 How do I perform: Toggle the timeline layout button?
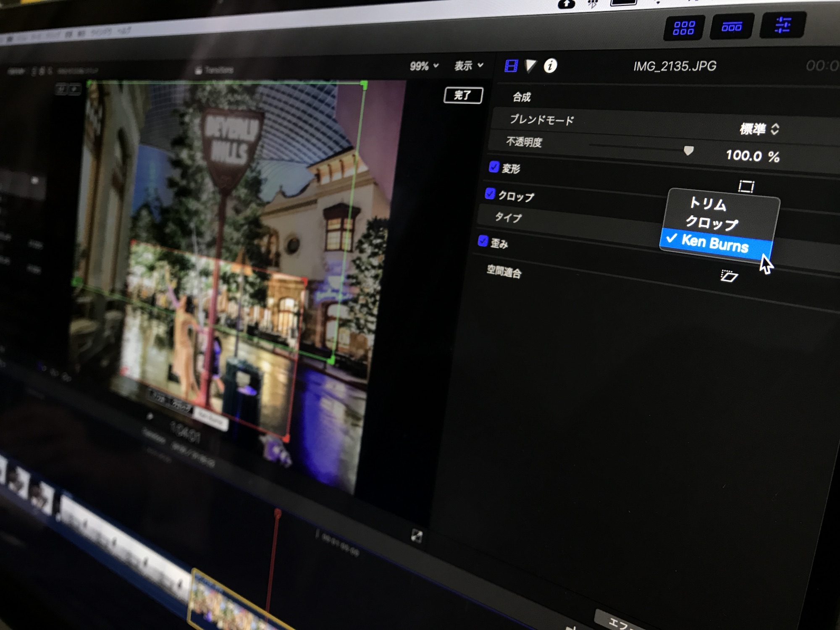(x=732, y=27)
